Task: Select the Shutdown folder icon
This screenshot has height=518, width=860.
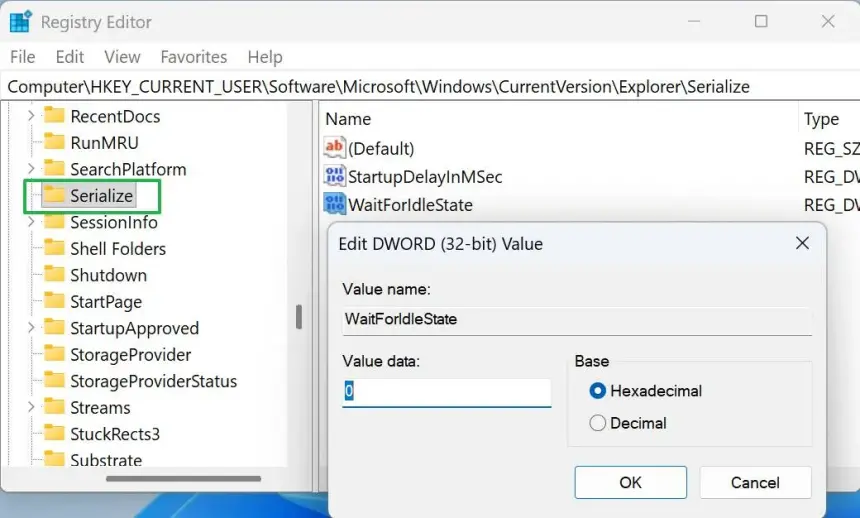Action: [x=54, y=275]
